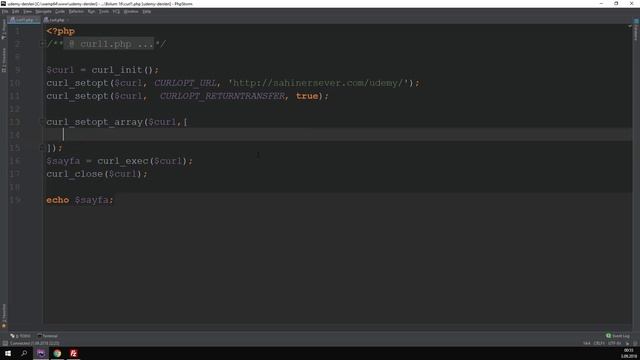
Task: Expand the folded curl1.php doc comment
Action: [x=42, y=44]
